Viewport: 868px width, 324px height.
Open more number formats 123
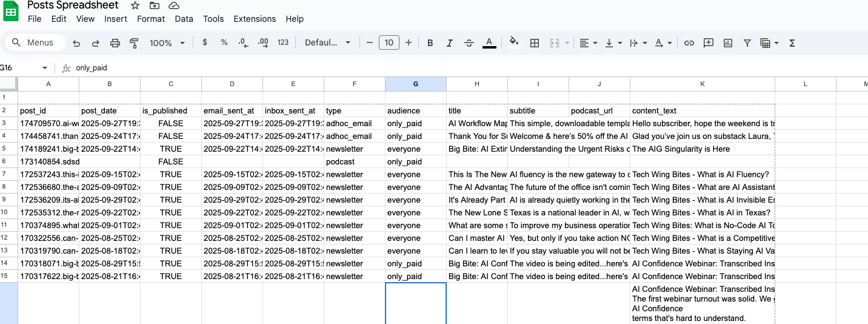point(283,42)
